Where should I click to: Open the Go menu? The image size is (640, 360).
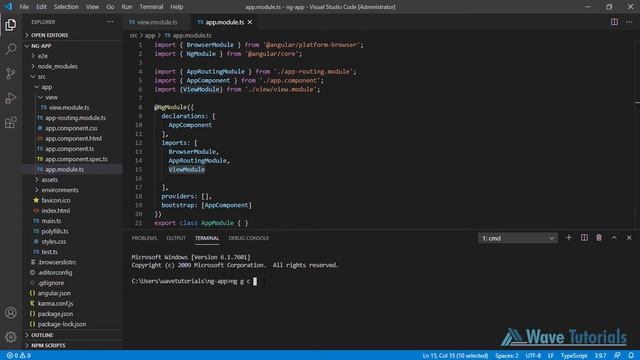pyautogui.click(x=110, y=7)
